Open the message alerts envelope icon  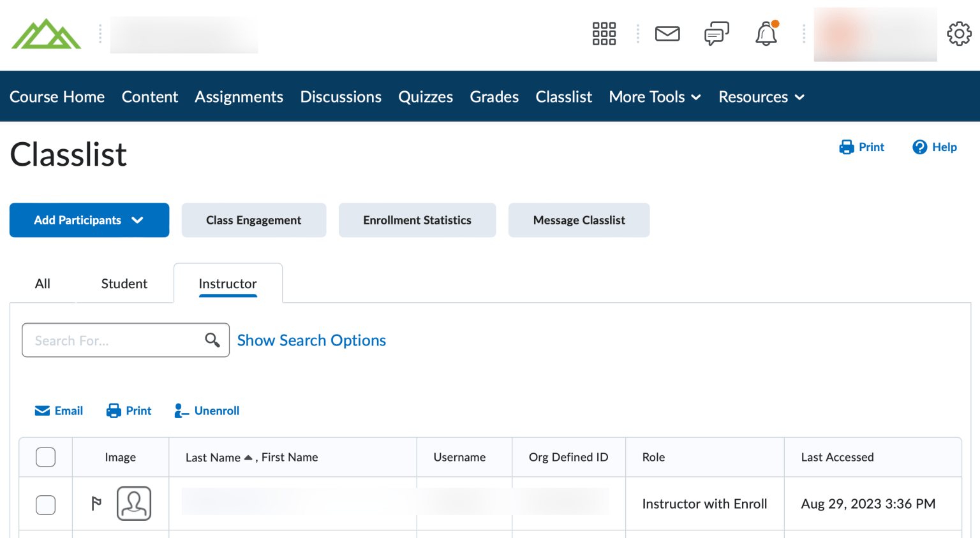tap(667, 34)
